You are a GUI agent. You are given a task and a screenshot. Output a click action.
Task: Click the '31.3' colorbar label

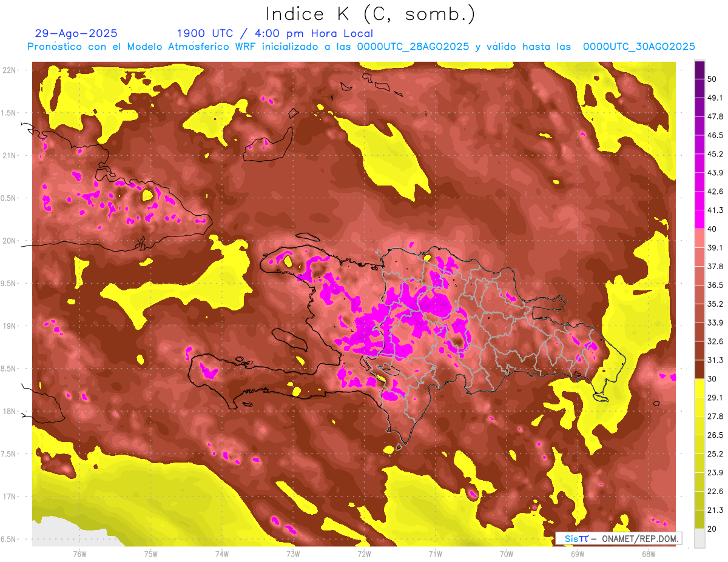point(715,360)
